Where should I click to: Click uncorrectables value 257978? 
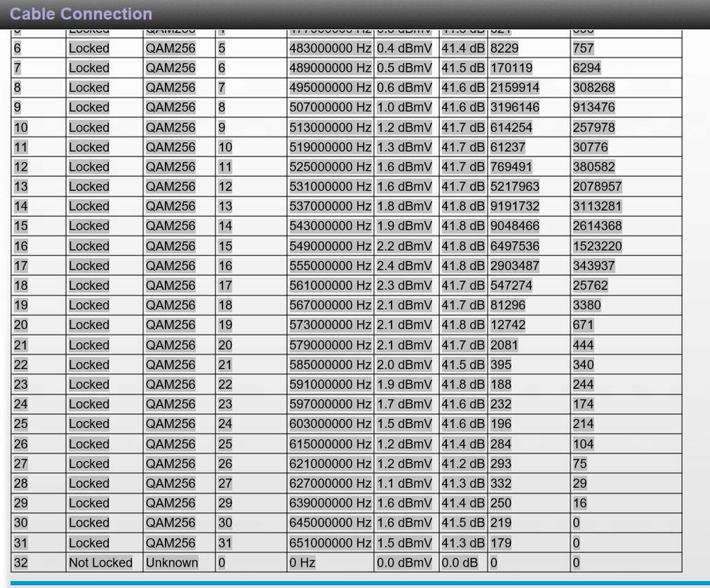point(593,127)
